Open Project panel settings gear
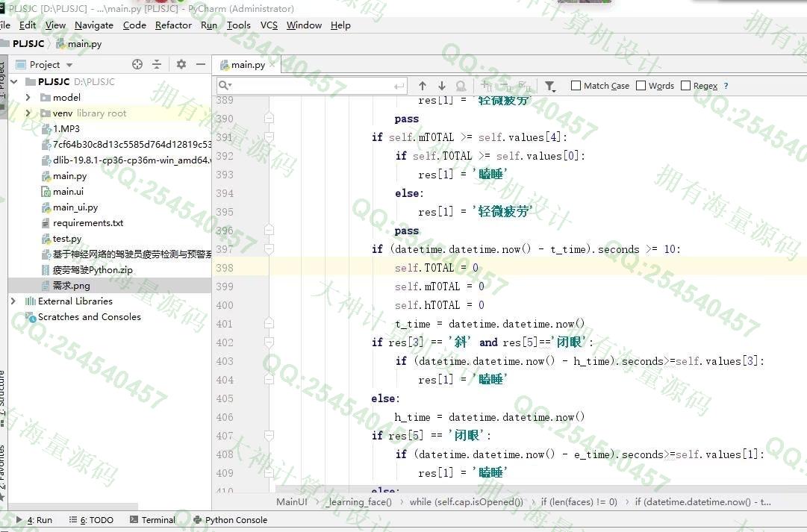 [181, 64]
